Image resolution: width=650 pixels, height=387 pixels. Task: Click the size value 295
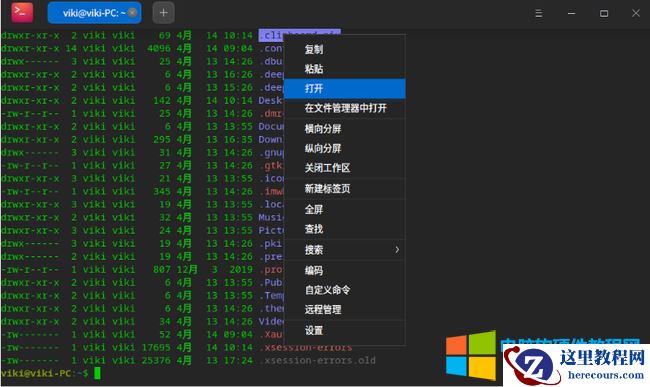(x=162, y=139)
